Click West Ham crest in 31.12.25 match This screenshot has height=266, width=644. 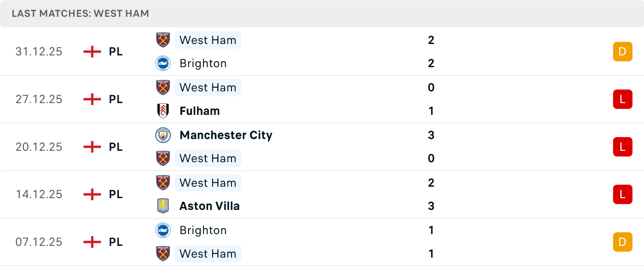163,40
